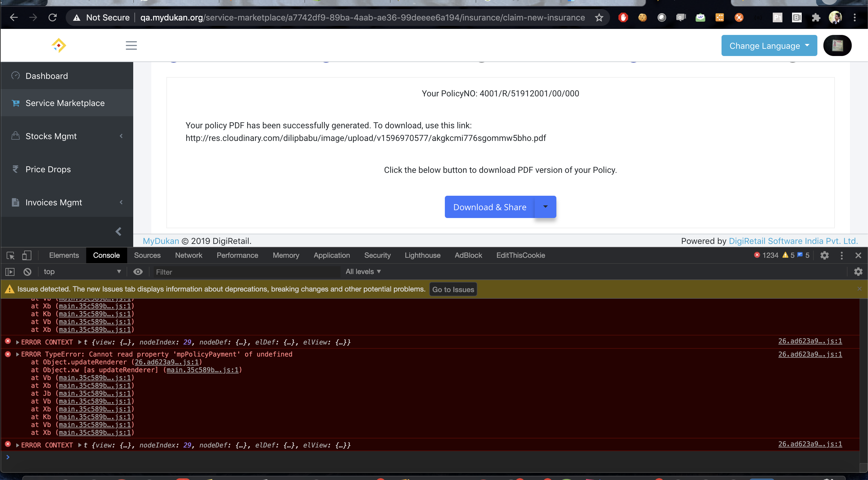
Task: Toggle the device toolbar icon
Action: [x=27, y=255]
